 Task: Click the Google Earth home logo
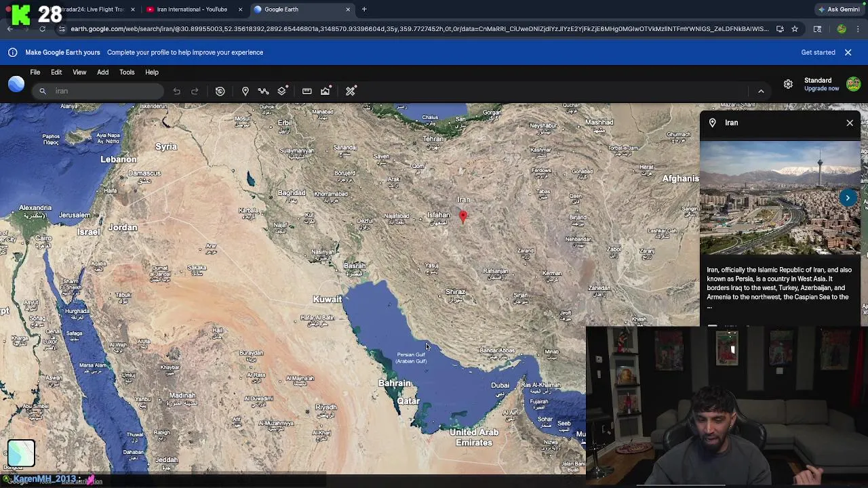coord(16,84)
